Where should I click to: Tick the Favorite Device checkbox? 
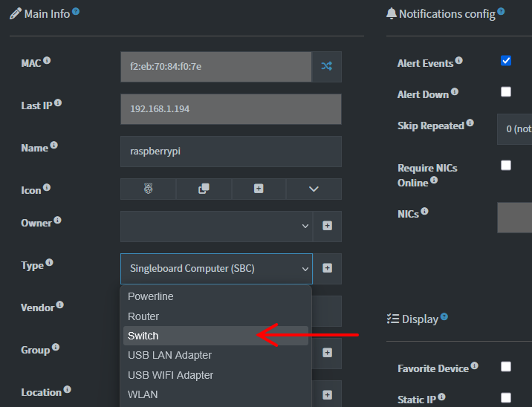[506, 366]
